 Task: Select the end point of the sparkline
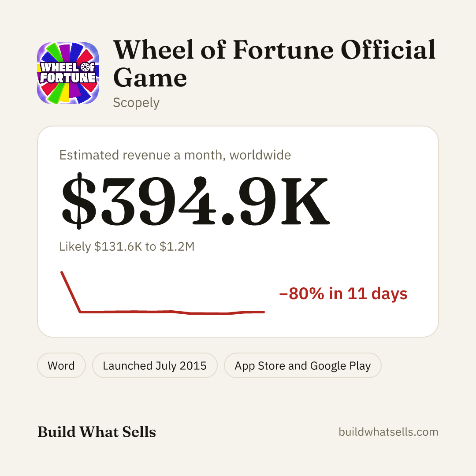(264, 312)
